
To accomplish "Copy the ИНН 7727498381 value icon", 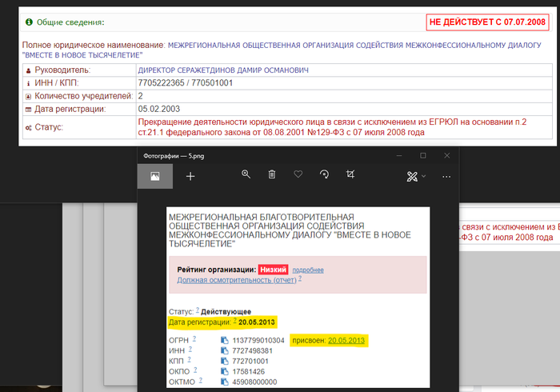I will pos(224,350).
